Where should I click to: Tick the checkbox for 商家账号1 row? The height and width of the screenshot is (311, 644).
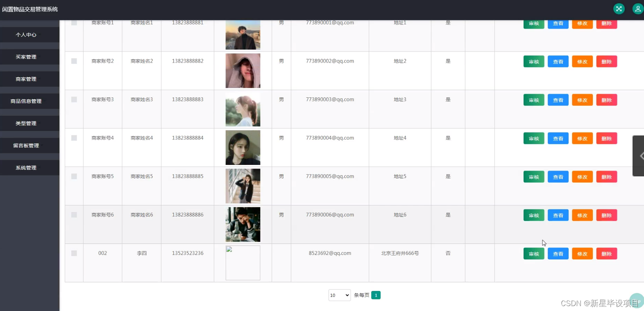pyautogui.click(x=74, y=23)
